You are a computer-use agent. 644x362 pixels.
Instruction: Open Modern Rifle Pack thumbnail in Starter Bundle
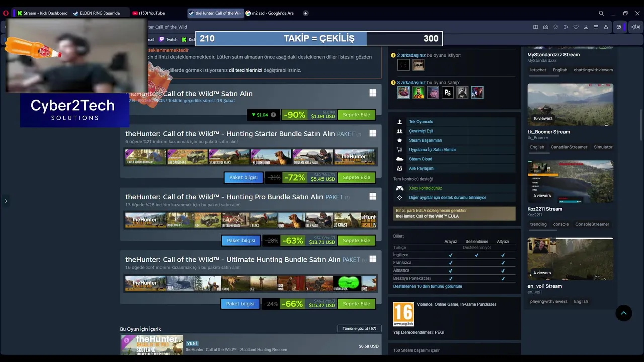click(312, 157)
